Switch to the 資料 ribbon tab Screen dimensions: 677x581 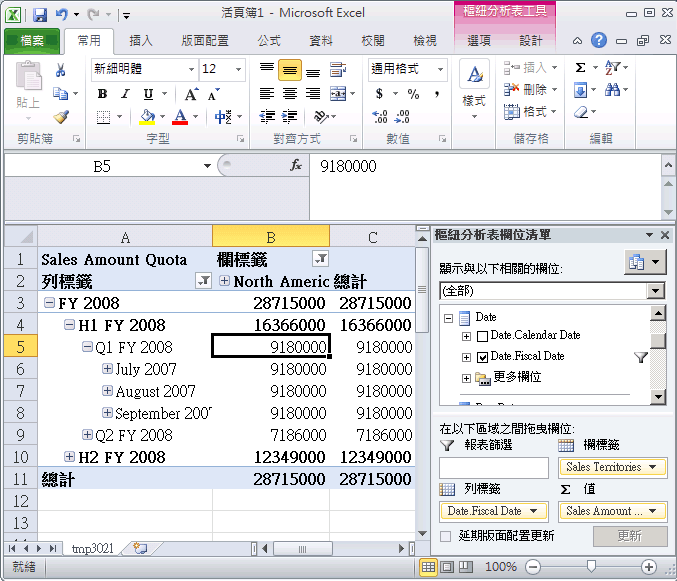pyautogui.click(x=321, y=41)
